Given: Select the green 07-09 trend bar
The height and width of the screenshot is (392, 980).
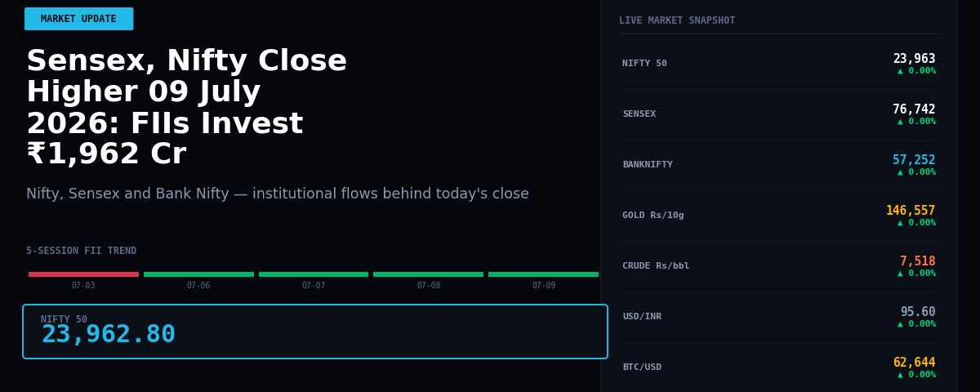Looking at the screenshot, I should point(543,274).
